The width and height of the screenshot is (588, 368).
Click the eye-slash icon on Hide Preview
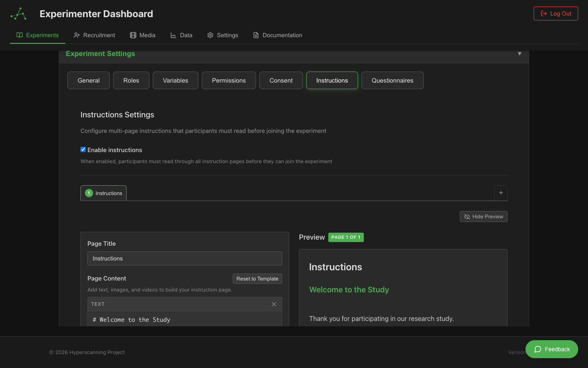tap(466, 216)
